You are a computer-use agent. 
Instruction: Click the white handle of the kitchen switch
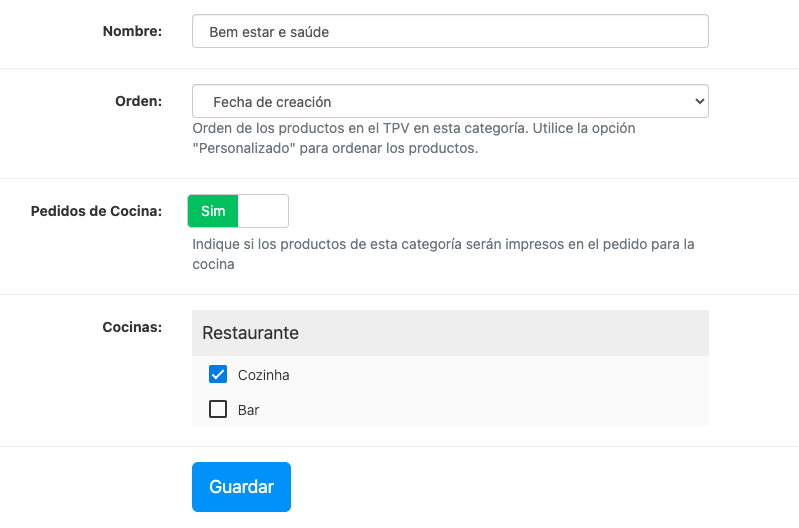pos(262,211)
